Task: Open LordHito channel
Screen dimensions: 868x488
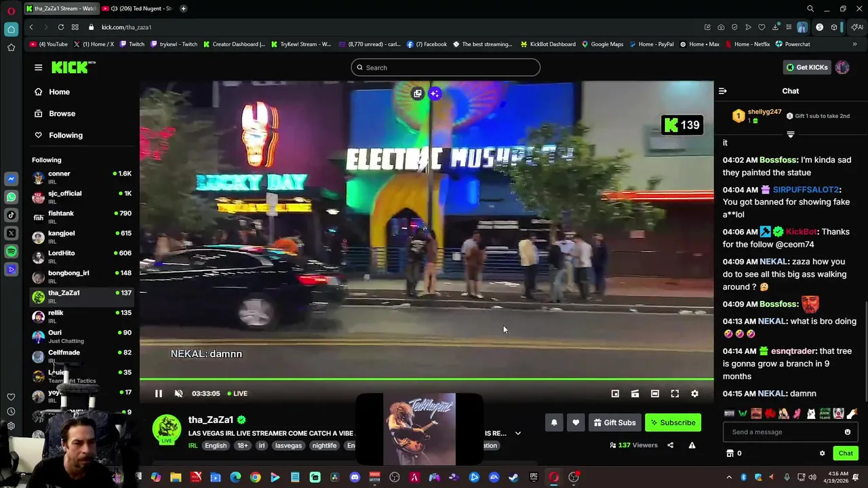Action: click(x=81, y=257)
